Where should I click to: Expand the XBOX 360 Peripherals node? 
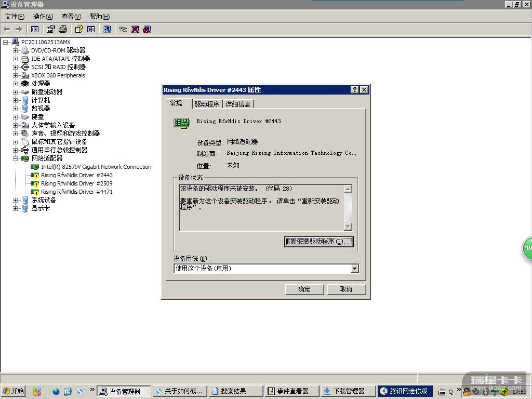point(15,75)
